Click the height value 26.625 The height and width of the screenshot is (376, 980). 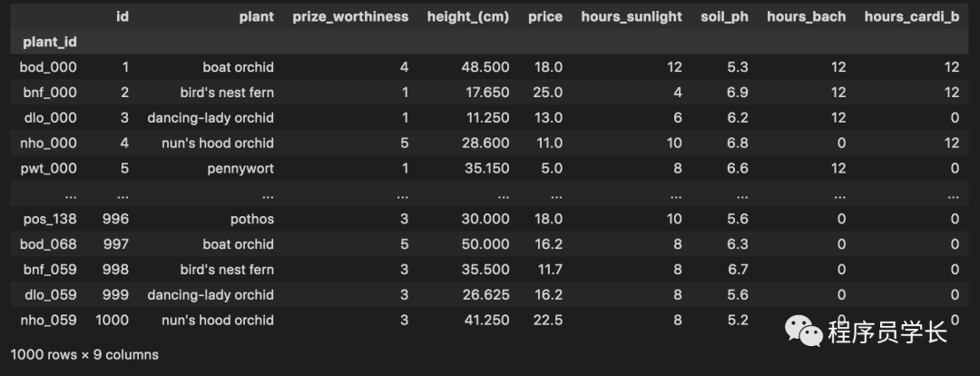tap(487, 294)
